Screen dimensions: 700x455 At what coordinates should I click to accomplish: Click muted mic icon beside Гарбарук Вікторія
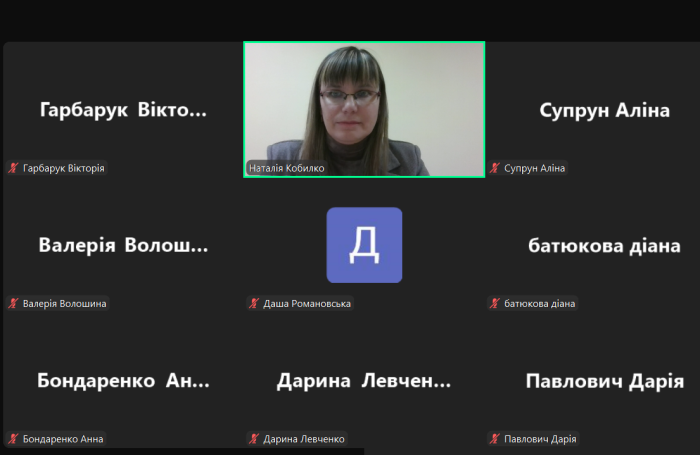14,168
